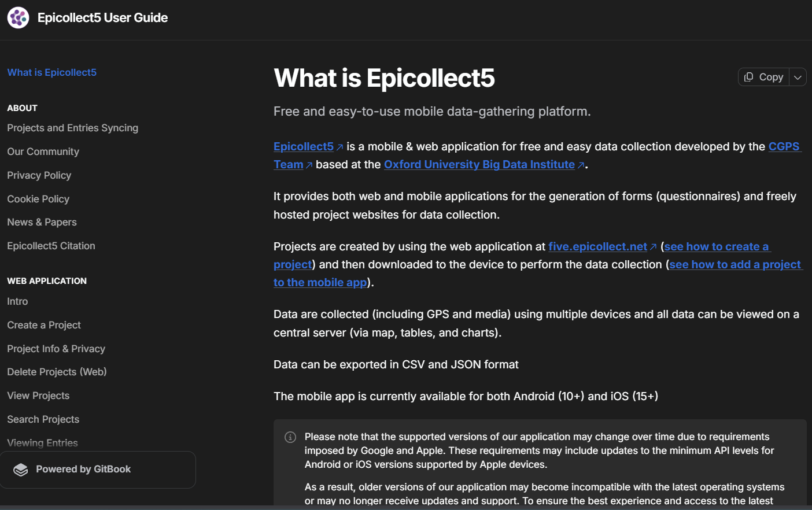Screen dimensions: 812x510
Task: Click the Epicollect5 logo in the header
Action: [x=18, y=17]
